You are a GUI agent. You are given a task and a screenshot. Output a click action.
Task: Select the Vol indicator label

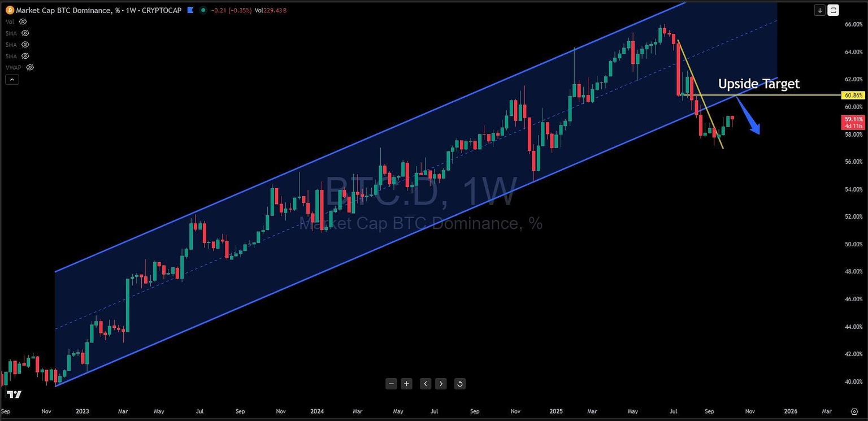(x=10, y=21)
